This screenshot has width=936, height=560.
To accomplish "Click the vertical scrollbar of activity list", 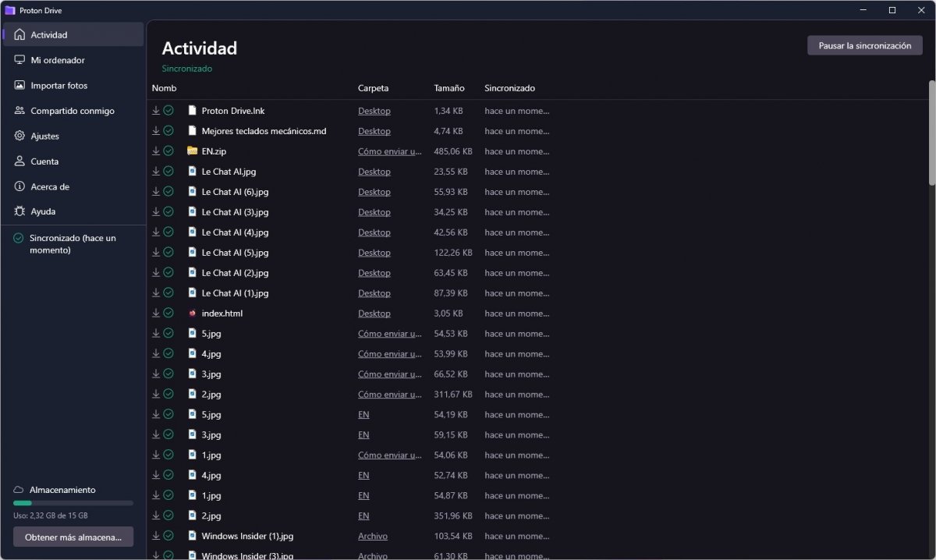I will (x=931, y=133).
